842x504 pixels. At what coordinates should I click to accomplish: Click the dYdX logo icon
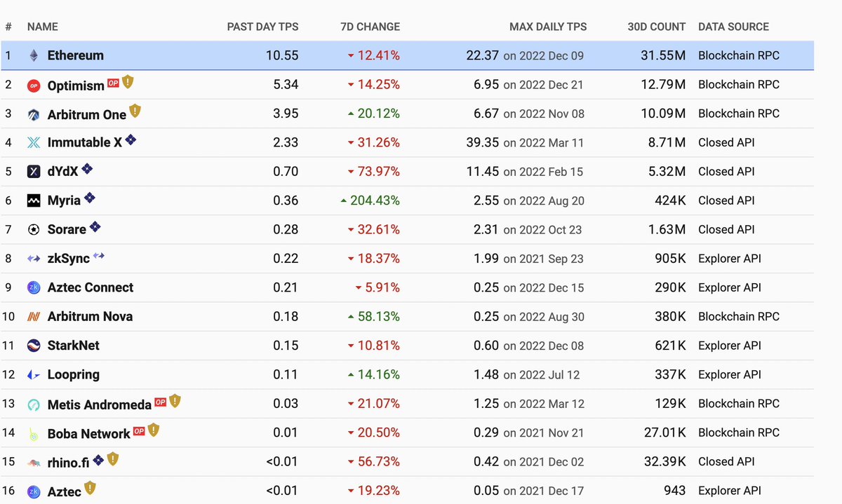pyautogui.click(x=34, y=172)
